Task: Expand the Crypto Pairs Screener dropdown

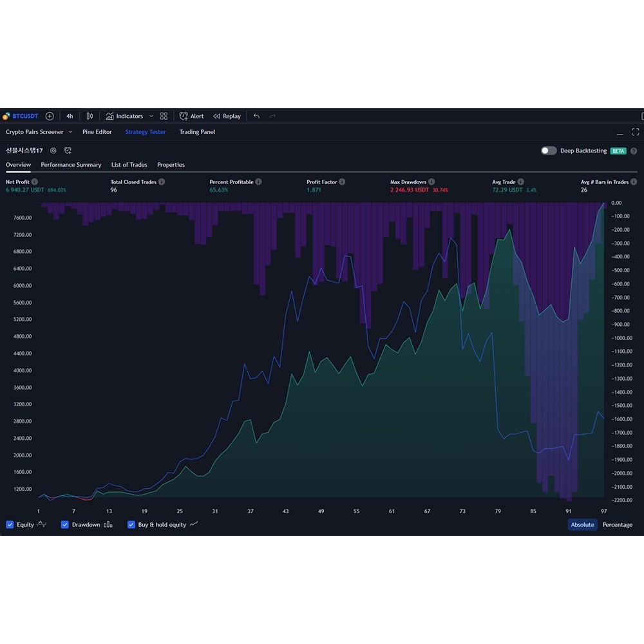Action: tap(70, 132)
